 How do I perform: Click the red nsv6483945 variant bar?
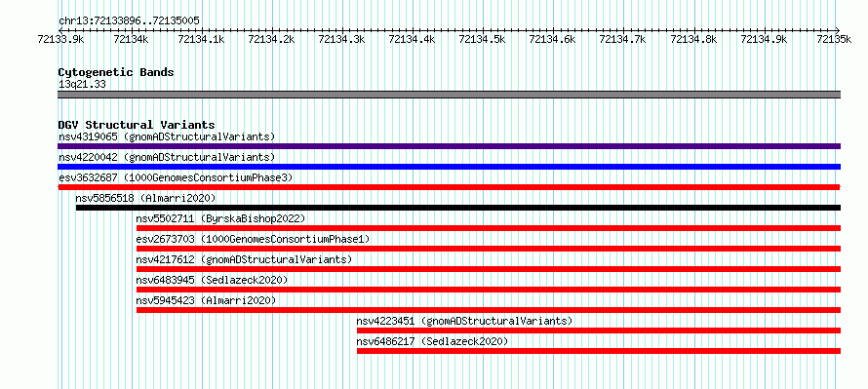tap(489, 290)
